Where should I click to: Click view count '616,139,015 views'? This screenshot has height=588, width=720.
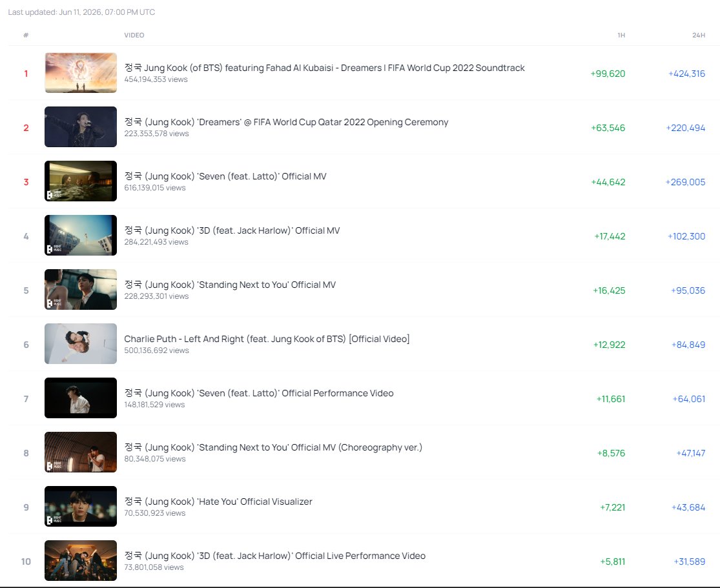coord(155,188)
